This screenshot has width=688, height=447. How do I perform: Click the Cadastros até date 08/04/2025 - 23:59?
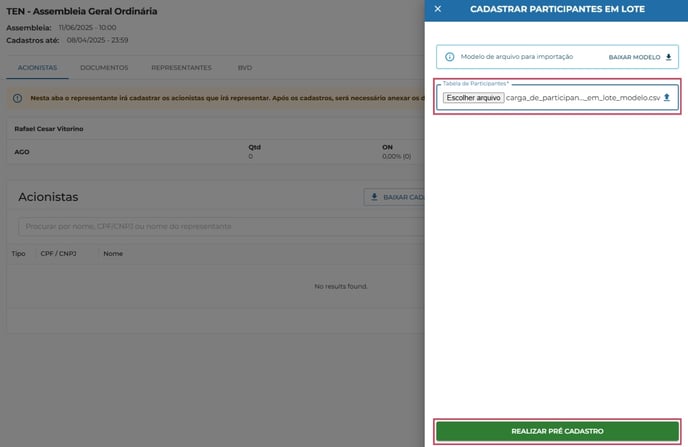coord(97,40)
